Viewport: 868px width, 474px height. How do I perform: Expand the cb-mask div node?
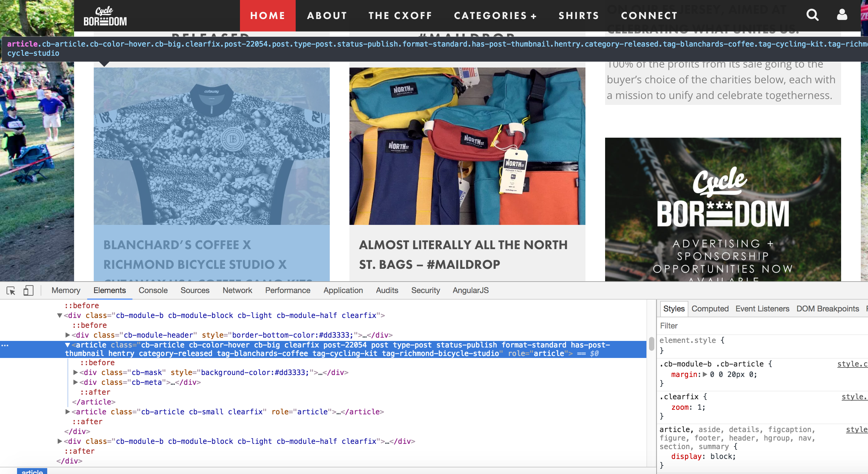click(75, 373)
